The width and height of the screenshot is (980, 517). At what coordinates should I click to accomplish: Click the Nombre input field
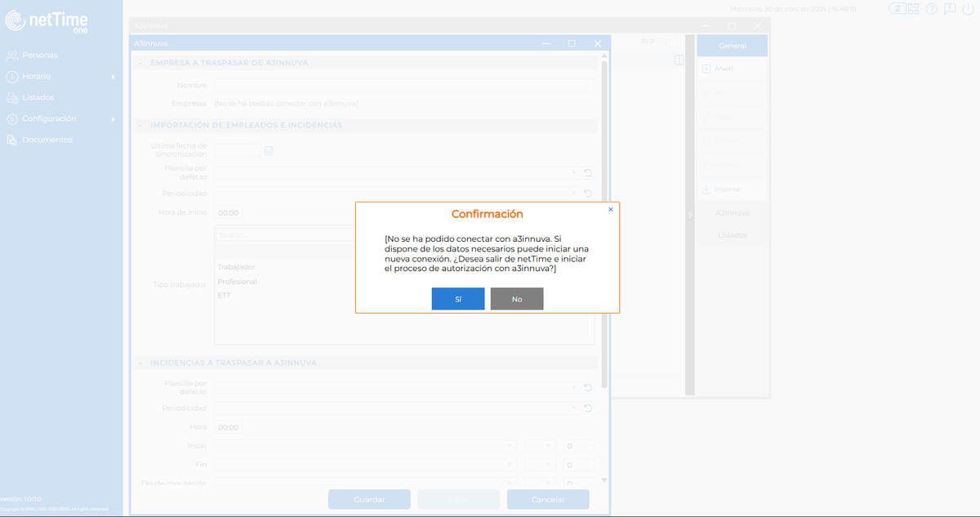point(404,85)
